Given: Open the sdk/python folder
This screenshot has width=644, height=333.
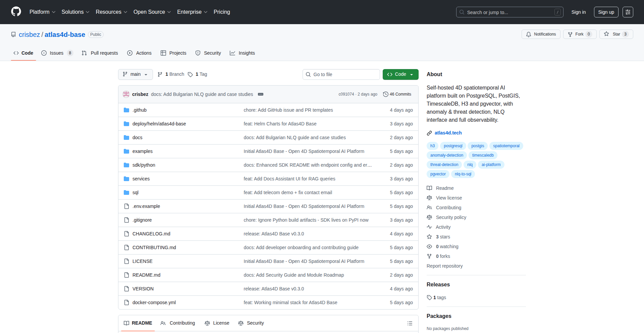Looking at the screenshot, I should [x=144, y=165].
